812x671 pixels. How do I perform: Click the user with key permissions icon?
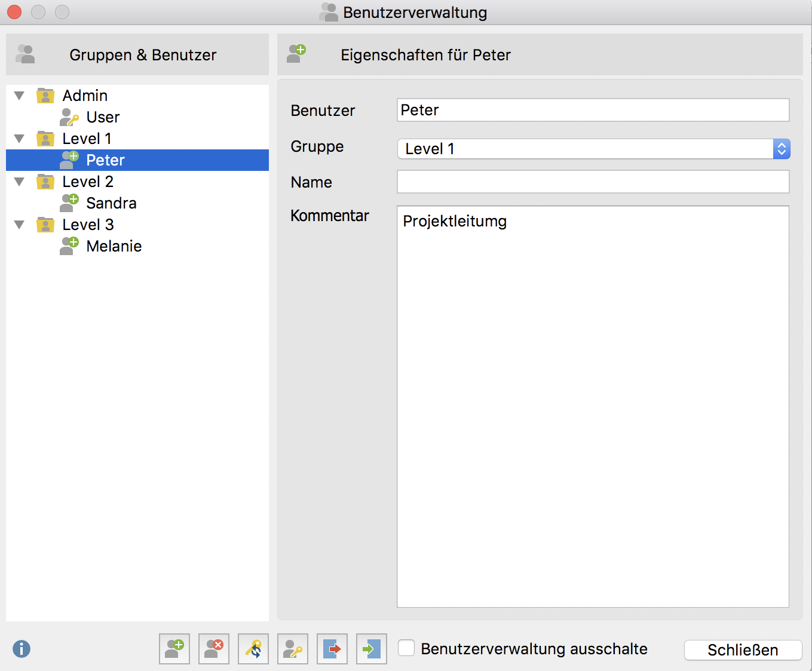click(x=293, y=649)
